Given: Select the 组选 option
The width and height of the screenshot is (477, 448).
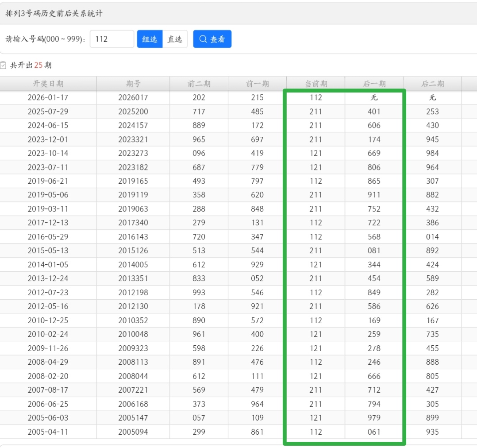Looking at the screenshot, I should [x=150, y=39].
